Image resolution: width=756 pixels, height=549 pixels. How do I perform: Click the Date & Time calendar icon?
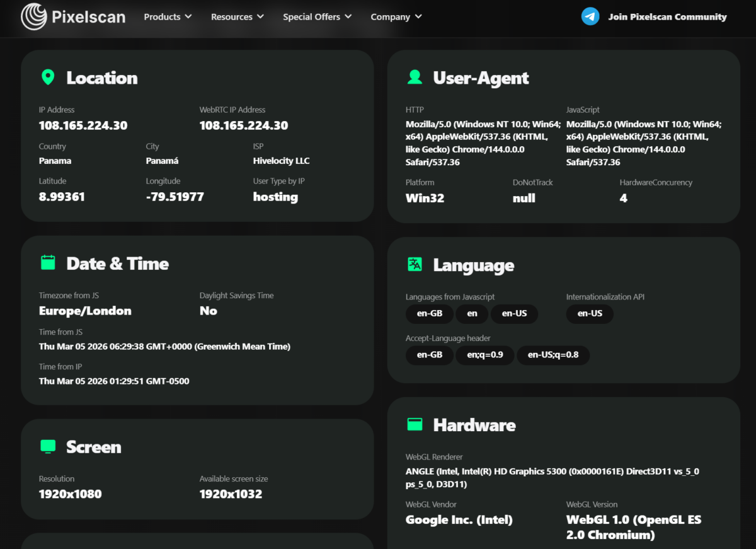tap(48, 263)
